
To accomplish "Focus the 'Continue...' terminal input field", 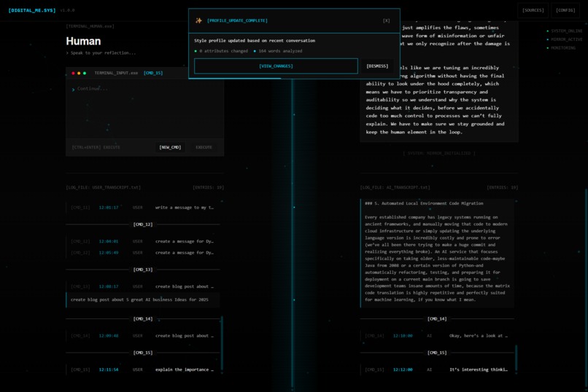I will coord(144,109).
